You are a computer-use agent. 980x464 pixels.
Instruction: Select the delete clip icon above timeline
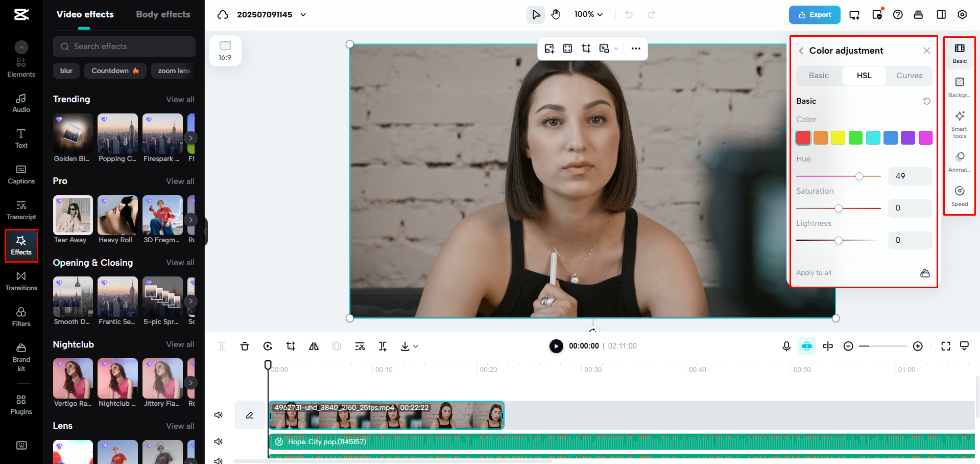[245, 346]
